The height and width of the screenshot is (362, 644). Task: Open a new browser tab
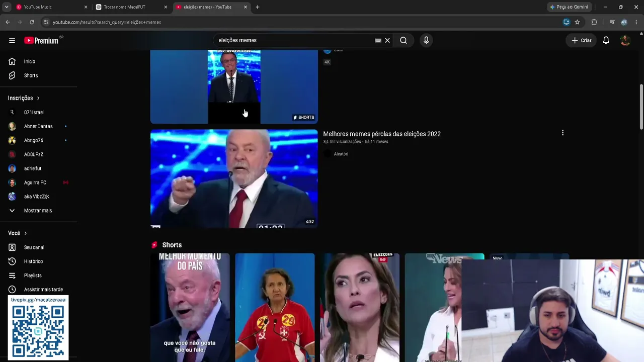[x=258, y=7]
